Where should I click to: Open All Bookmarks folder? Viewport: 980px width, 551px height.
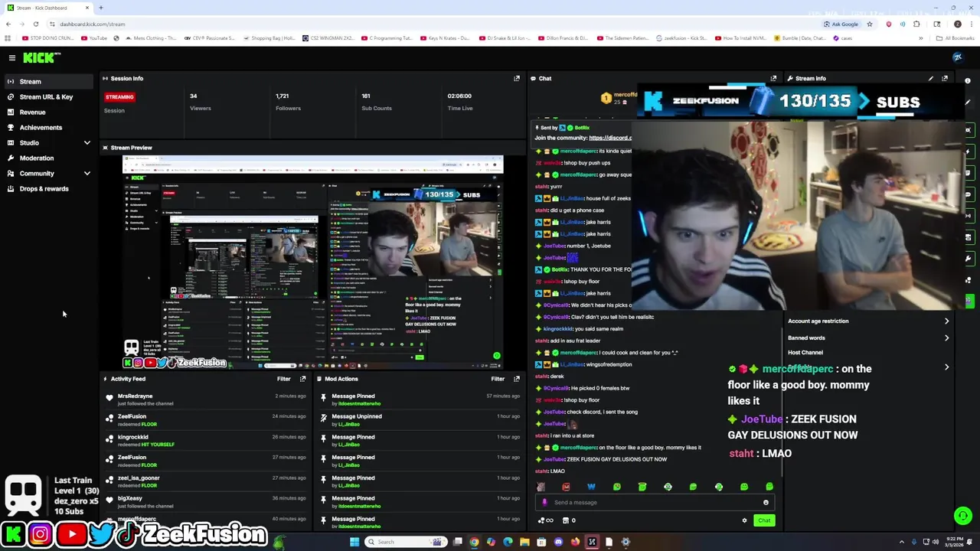click(x=956, y=38)
